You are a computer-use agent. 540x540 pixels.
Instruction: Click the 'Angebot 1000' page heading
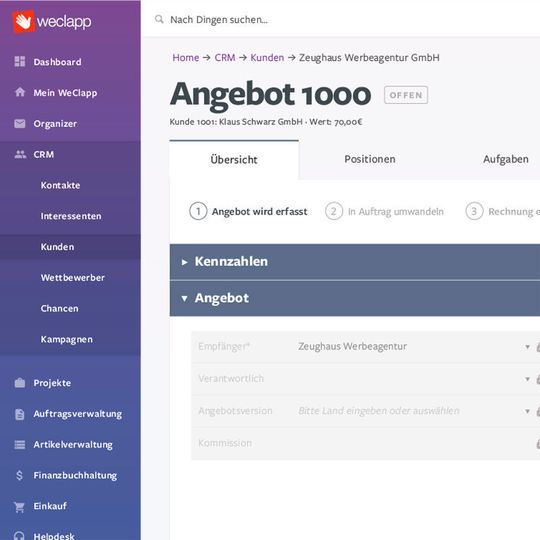(270, 95)
